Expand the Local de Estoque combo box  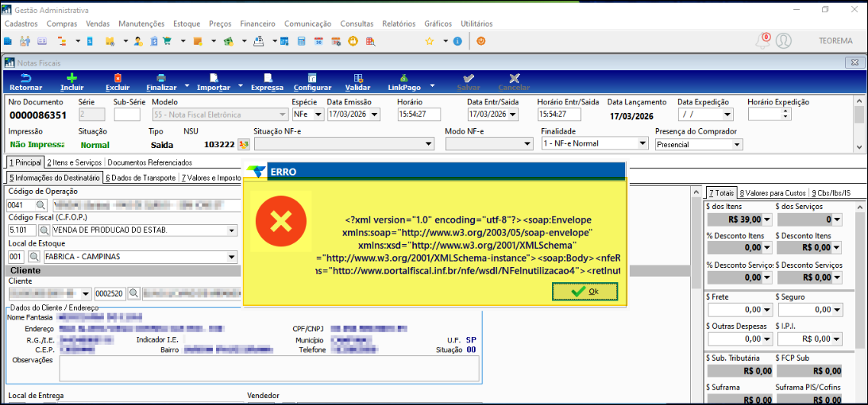coord(232,257)
